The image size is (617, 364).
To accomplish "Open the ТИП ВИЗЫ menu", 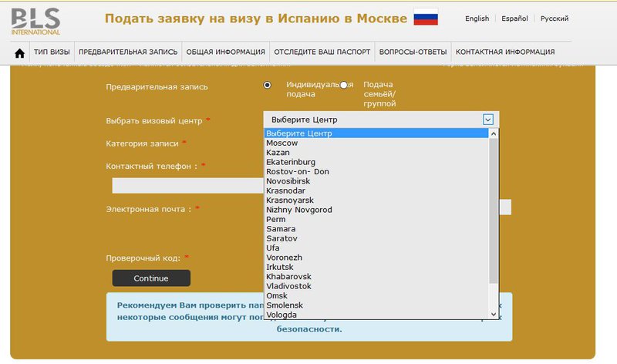I will click(52, 52).
